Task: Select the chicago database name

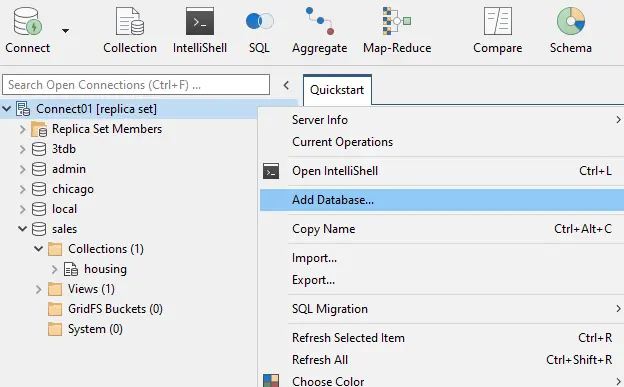Action: tap(73, 189)
